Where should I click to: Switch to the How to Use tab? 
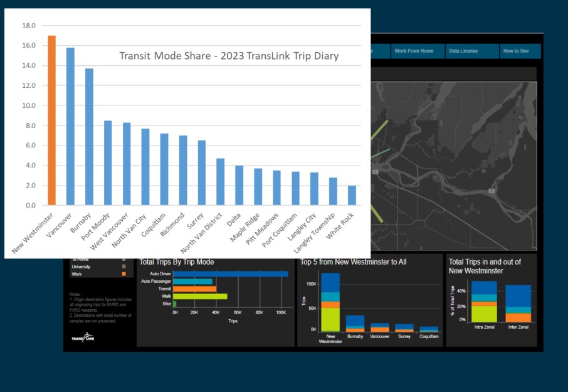[515, 51]
